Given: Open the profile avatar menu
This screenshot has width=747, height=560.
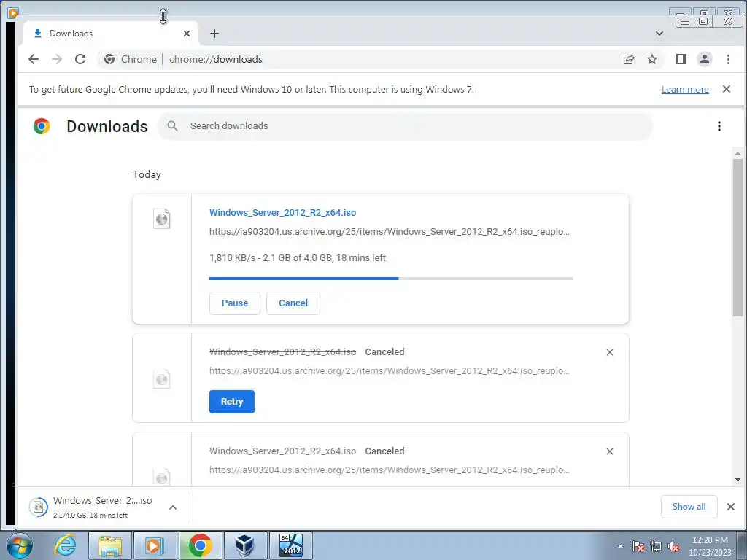Looking at the screenshot, I should coord(705,59).
